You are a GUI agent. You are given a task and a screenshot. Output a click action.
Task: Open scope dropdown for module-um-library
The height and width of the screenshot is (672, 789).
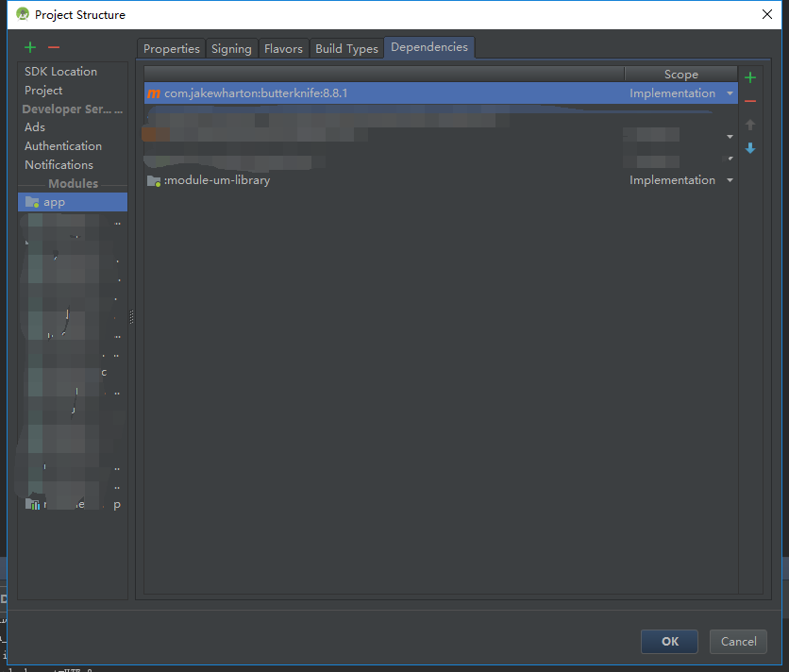tap(730, 180)
